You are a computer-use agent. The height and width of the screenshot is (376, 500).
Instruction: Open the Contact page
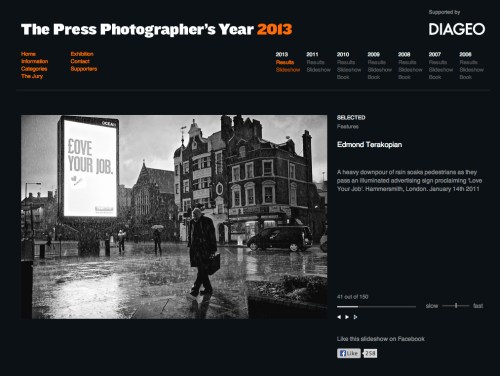click(80, 61)
